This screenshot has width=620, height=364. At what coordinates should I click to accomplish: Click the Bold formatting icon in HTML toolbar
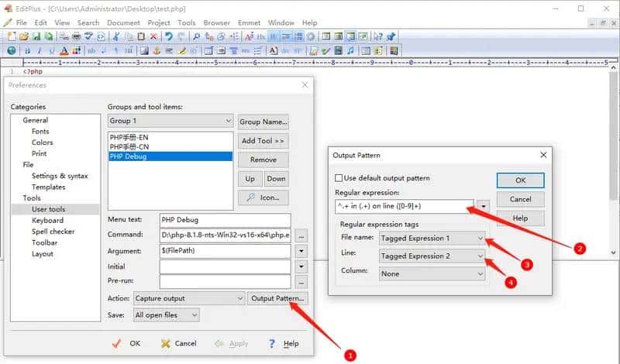tap(25, 50)
